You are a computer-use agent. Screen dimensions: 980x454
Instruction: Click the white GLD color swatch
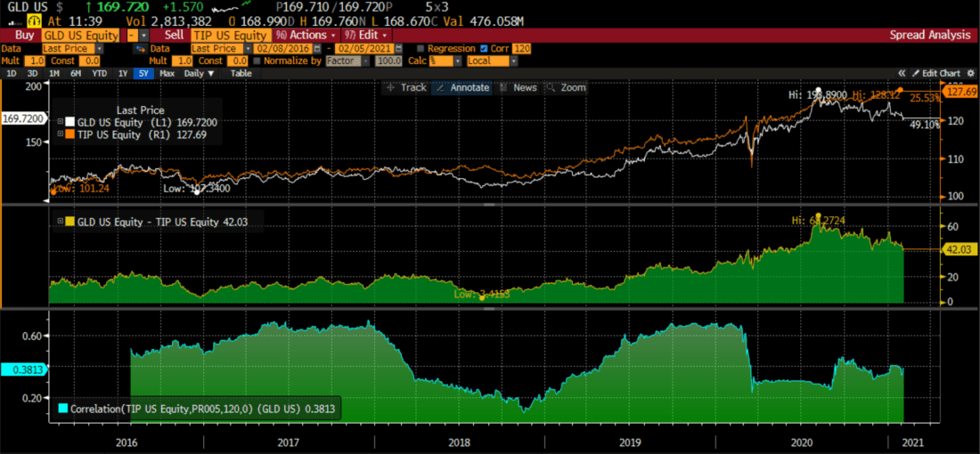tap(70, 122)
